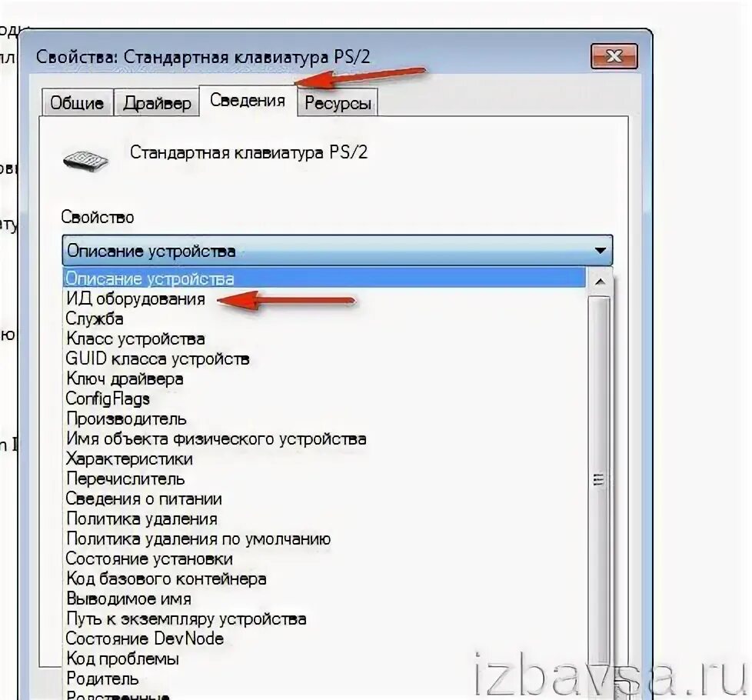Viewport: 752px width, 700px height.
Task: Click the scrollbar thumb in the dropdown list
Action: pos(599,479)
